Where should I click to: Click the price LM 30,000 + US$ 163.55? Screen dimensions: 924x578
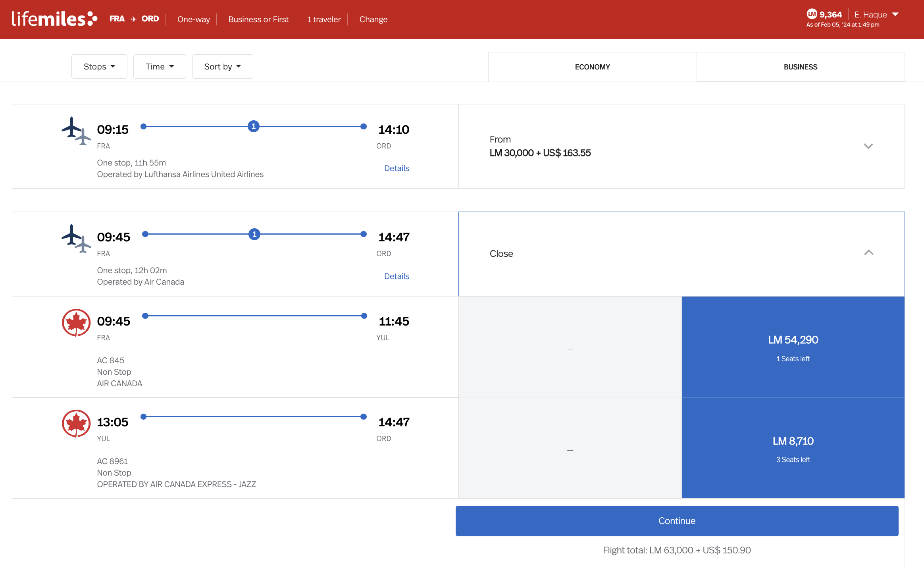click(x=540, y=153)
